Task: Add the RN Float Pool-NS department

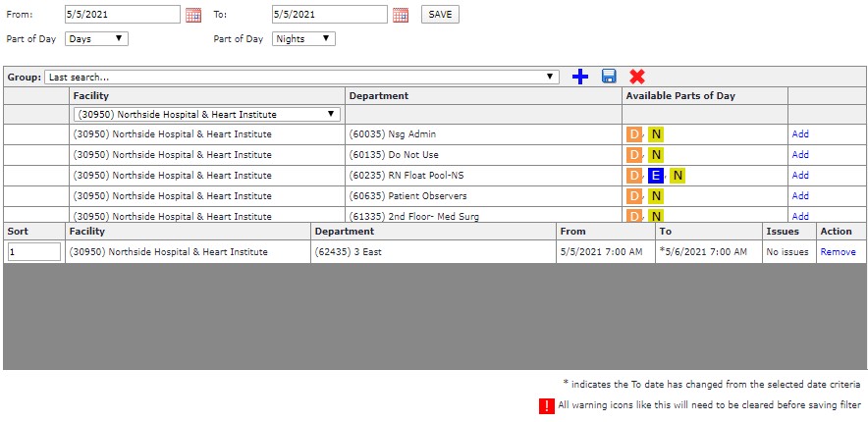Action: [x=799, y=176]
